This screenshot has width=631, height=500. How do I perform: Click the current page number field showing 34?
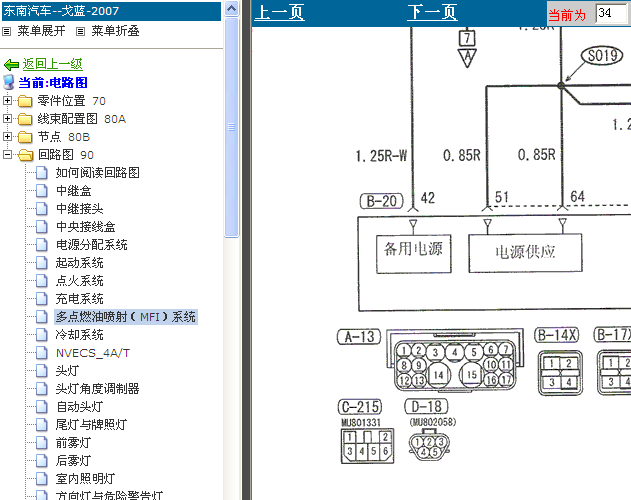pyautogui.click(x=612, y=13)
